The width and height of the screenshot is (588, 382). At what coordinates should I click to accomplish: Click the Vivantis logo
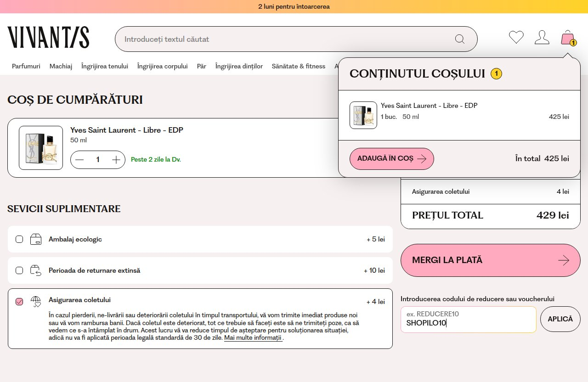click(x=48, y=37)
